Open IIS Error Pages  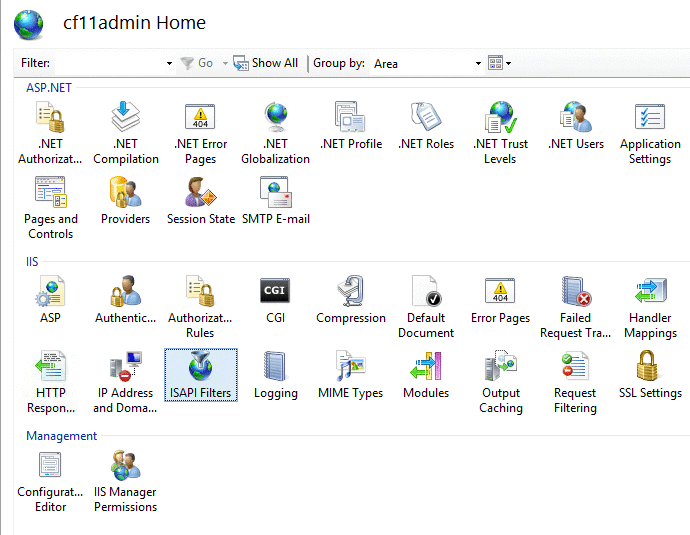(x=500, y=300)
